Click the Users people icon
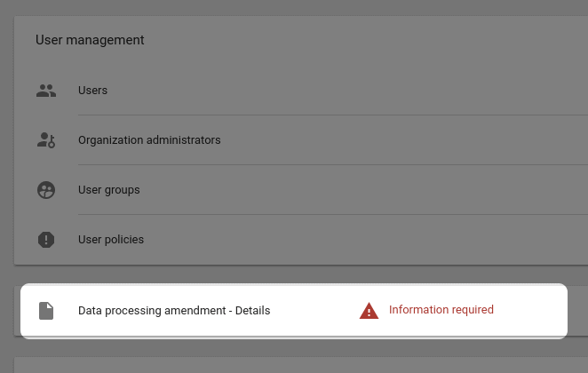Viewport: 588px width, 373px height. tap(46, 91)
